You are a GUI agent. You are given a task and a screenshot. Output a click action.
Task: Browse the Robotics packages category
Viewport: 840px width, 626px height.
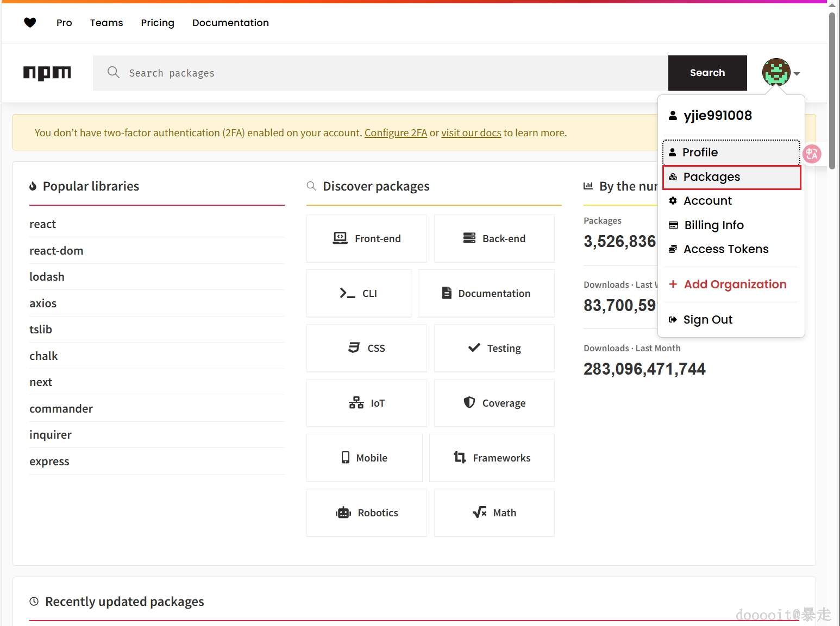tap(367, 513)
